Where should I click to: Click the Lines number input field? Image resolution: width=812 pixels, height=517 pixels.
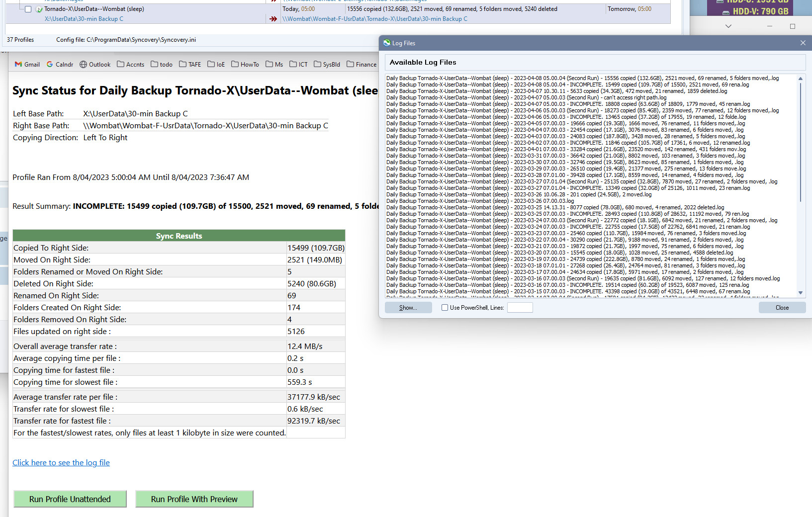[520, 308]
